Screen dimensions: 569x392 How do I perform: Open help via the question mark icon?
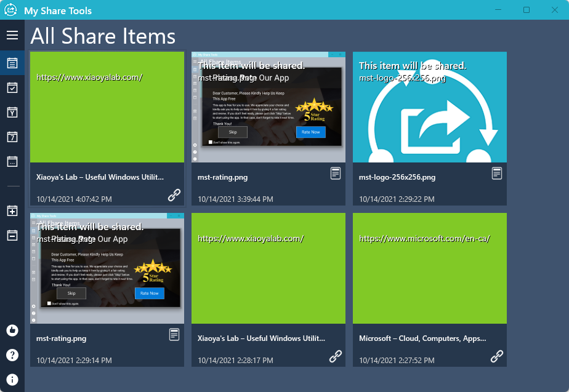click(12, 355)
